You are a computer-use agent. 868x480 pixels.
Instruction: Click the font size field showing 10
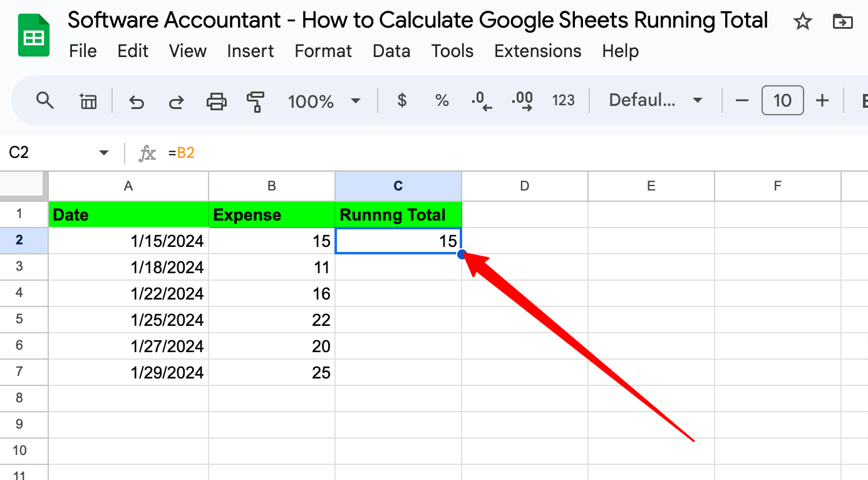pyautogui.click(x=782, y=100)
